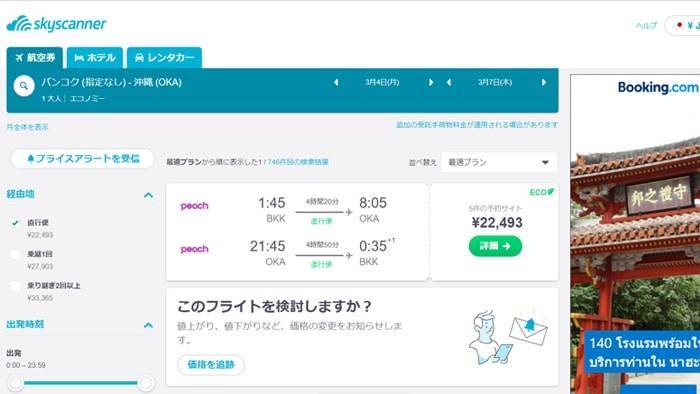Open the search magnifier icon
Image resolution: width=700 pixels, height=394 pixels.
point(24,86)
